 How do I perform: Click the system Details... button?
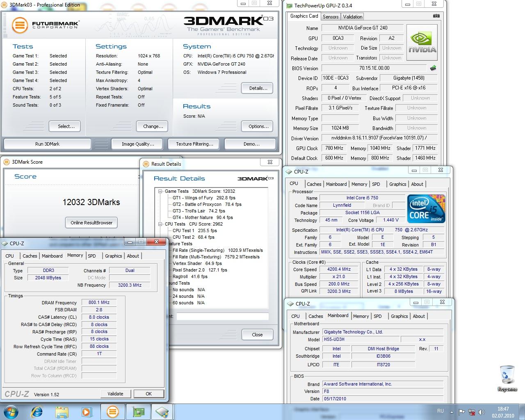point(258,88)
